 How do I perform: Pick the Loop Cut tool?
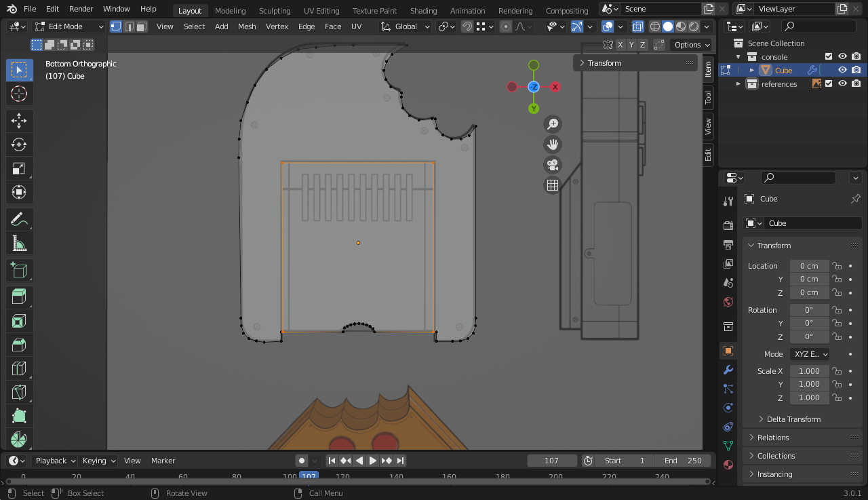[x=19, y=368]
